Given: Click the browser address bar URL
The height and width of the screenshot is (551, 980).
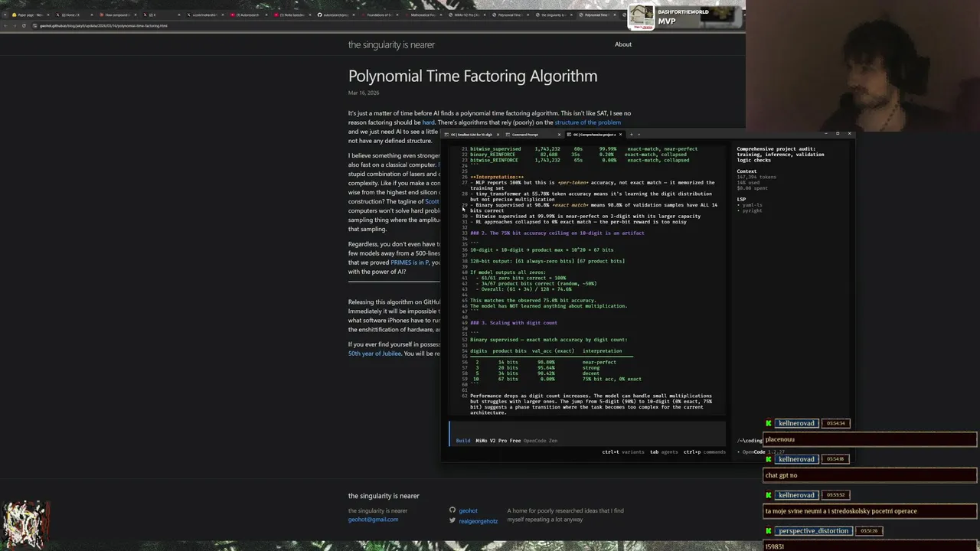Looking at the screenshot, I should click(x=103, y=26).
